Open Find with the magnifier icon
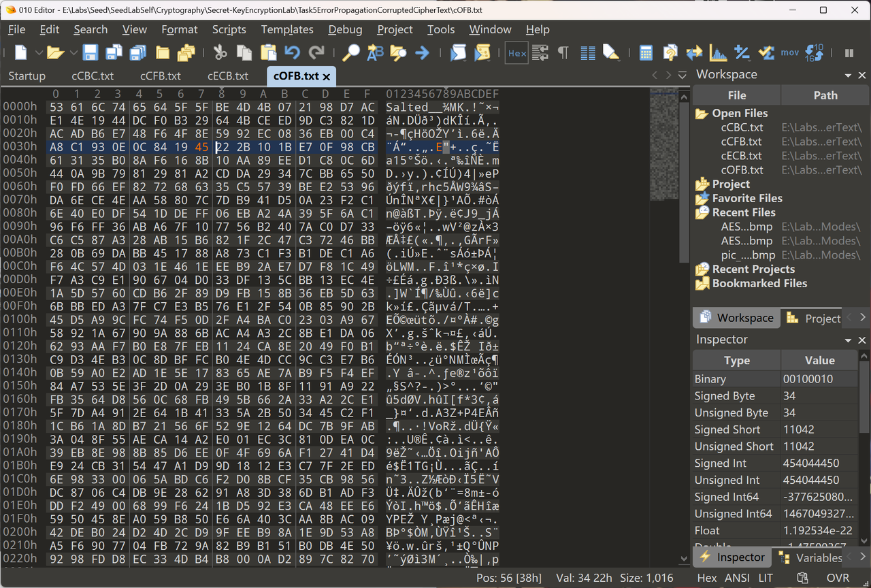The image size is (871, 588). coord(350,52)
